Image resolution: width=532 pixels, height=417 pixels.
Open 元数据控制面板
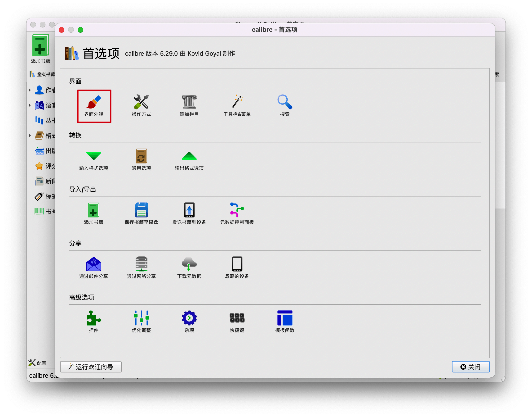[x=237, y=214]
